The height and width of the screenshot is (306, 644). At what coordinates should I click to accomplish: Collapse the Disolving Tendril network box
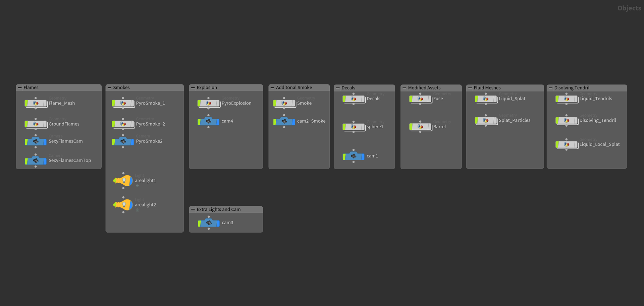(x=550, y=88)
